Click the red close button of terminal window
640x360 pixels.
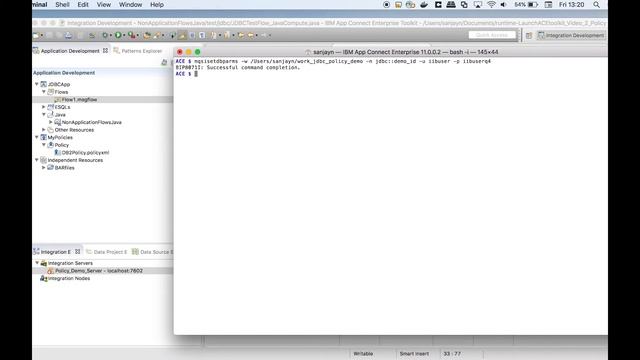pos(180,52)
